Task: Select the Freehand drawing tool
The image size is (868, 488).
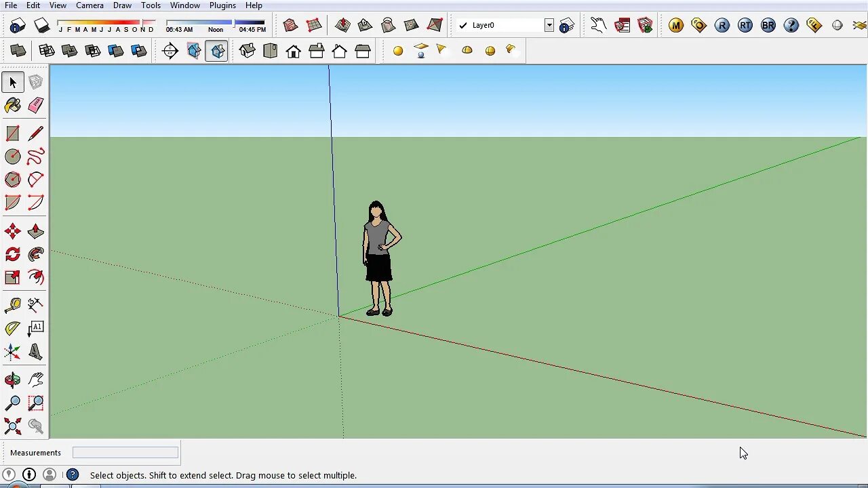Action: tap(36, 157)
